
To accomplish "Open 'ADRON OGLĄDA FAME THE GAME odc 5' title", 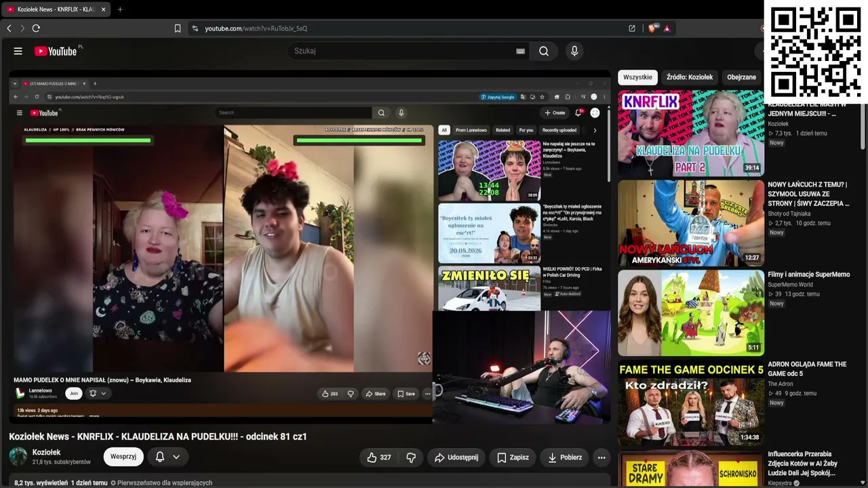I will pyautogui.click(x=807, y=369).
